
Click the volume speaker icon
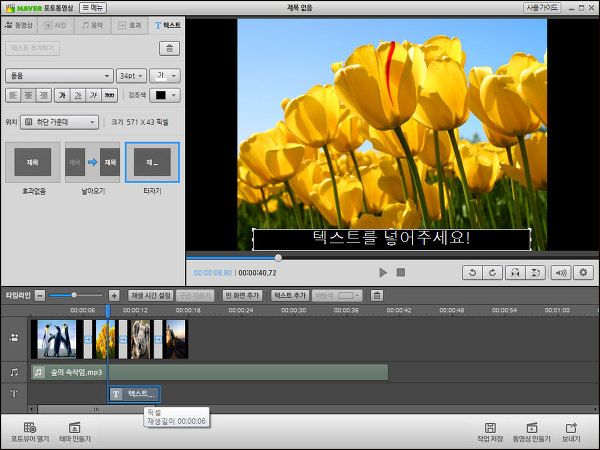tap(561, 272)
